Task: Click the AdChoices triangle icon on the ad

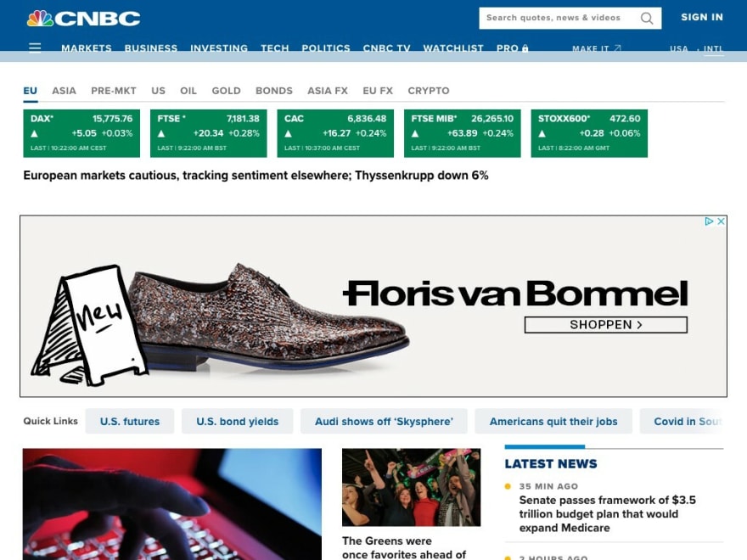Action: click(709, 221)
